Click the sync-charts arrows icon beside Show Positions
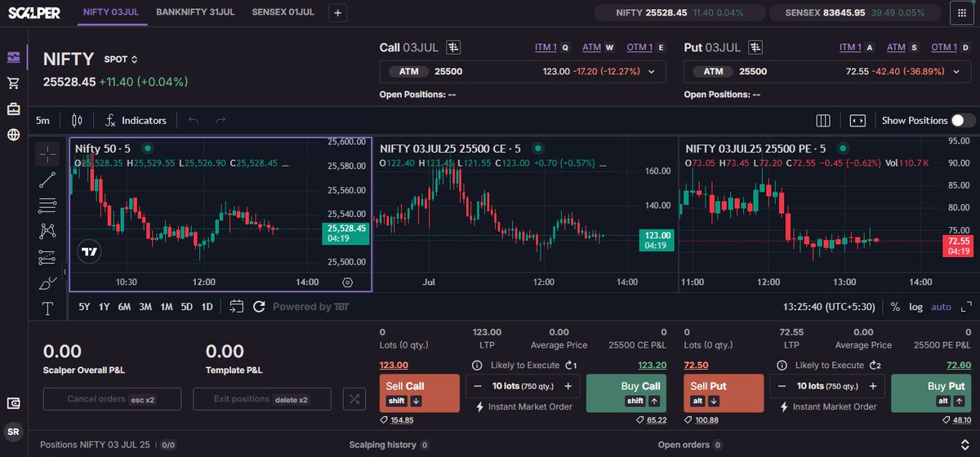980x457 pixels. pos(857,120)
